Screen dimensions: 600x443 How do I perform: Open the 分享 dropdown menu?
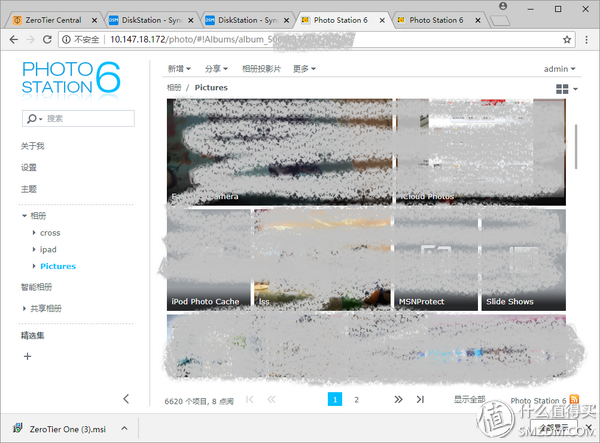pyautogui.click(x=216, y=69)
